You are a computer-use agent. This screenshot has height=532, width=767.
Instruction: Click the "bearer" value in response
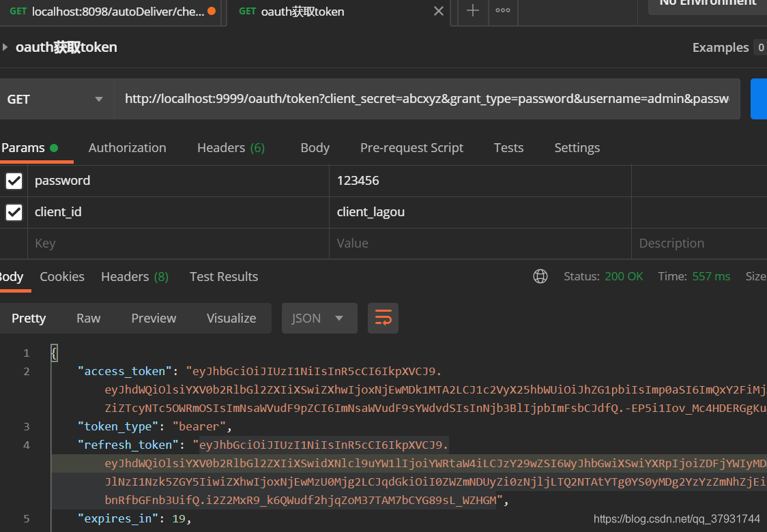(x=199, y=427)
